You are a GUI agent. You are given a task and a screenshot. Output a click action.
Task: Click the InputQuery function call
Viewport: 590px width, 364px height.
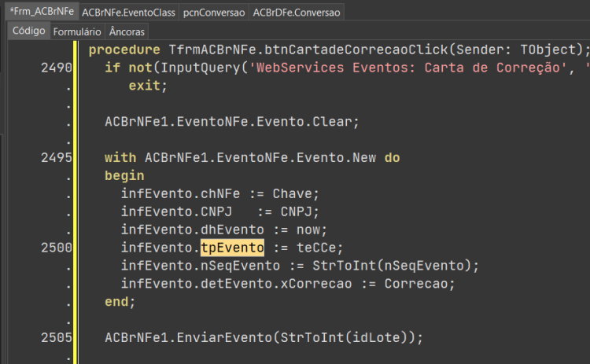(x=200, y=68)
